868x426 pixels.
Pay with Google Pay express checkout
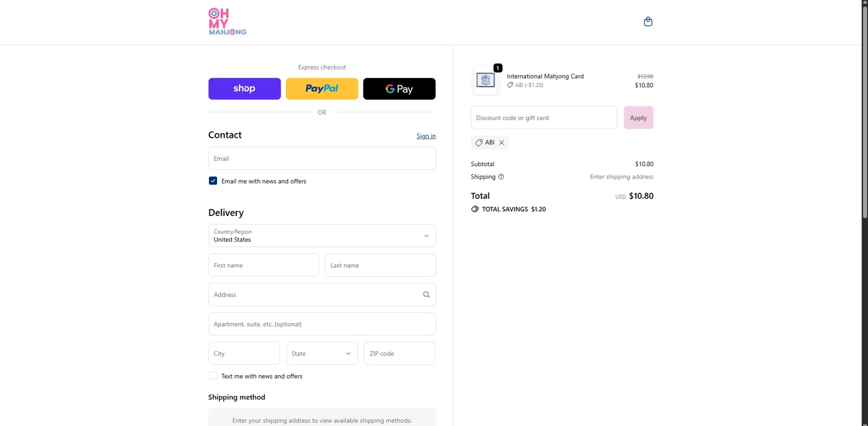(x=399, y=89)
